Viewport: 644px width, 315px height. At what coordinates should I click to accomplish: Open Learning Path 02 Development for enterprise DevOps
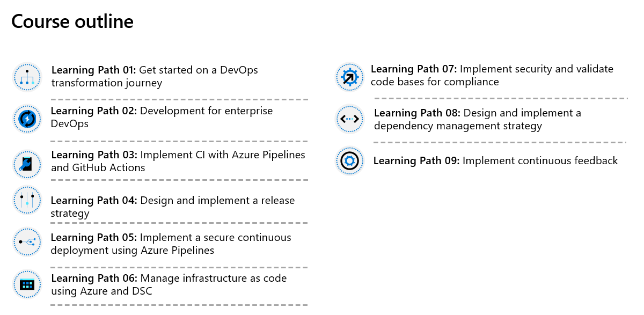162,117
